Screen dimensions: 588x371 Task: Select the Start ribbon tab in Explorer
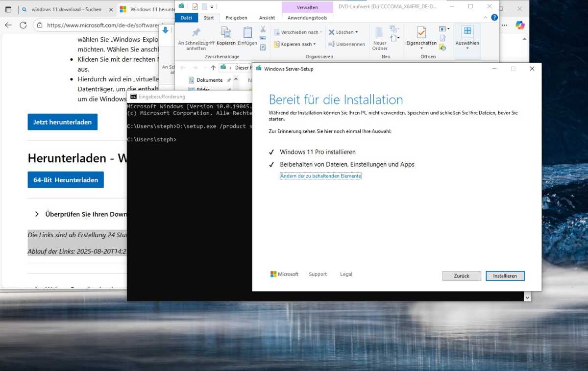209,18
